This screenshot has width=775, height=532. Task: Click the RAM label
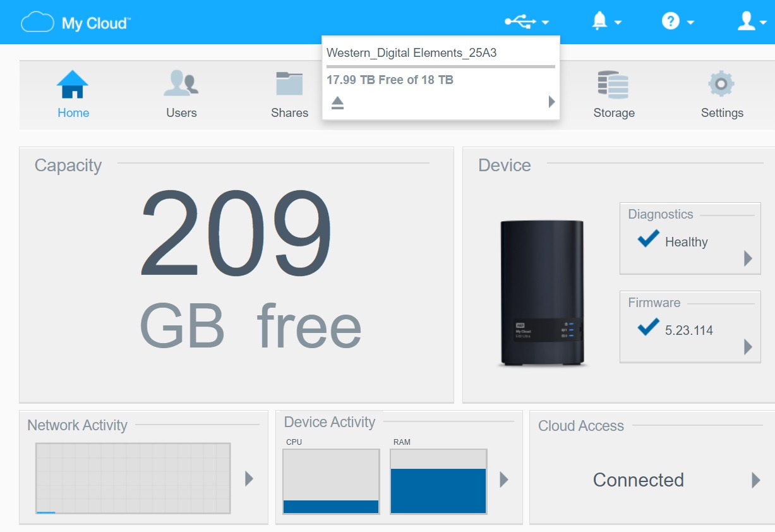pyautogui.click(x=402, y=442)
